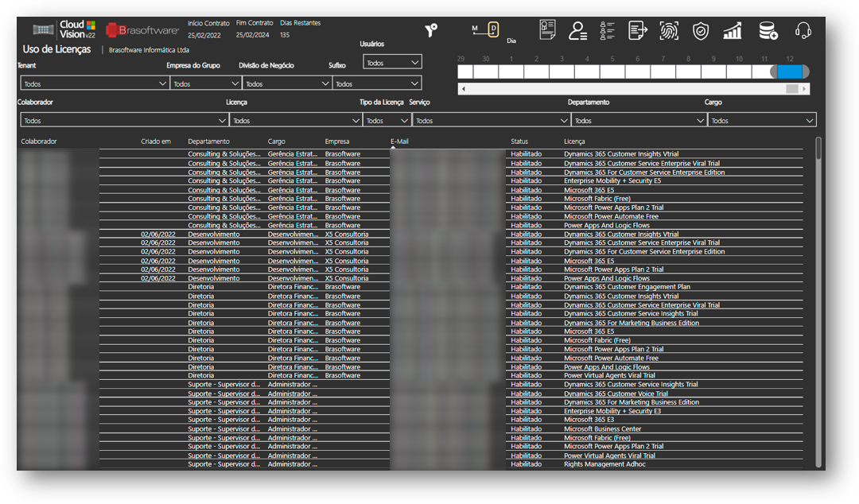Click the timeline scrollbar right arrow

click(804, 89)
